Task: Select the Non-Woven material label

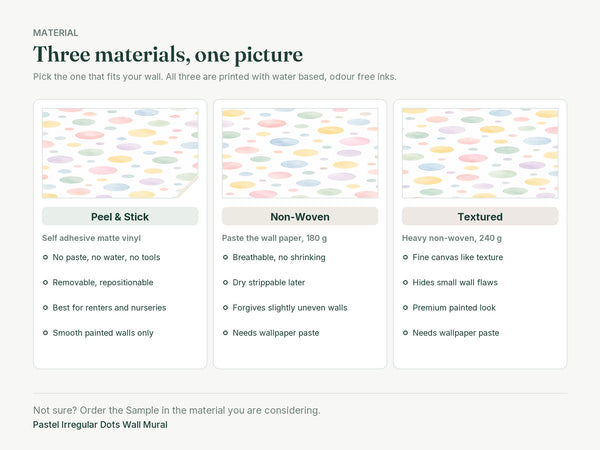Action: click(x=300, y=217)
